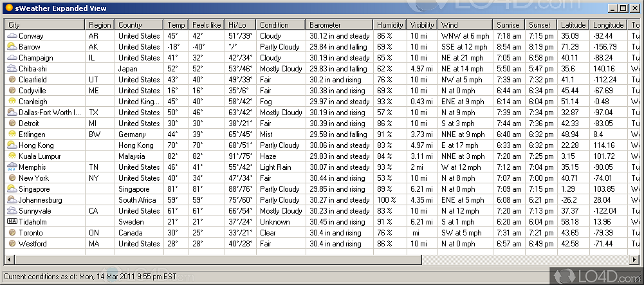
Task: Select the Conway city name
Action: (31, 36)
